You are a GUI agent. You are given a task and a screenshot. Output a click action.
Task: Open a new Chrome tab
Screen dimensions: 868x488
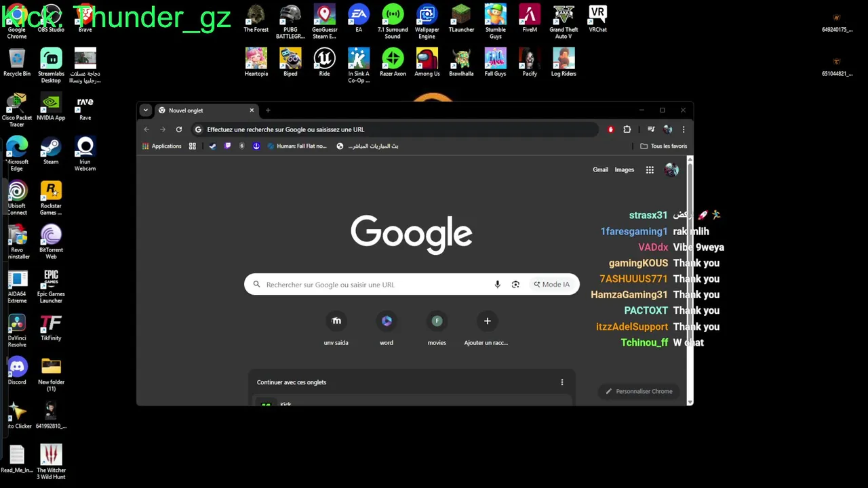(268, 110)
